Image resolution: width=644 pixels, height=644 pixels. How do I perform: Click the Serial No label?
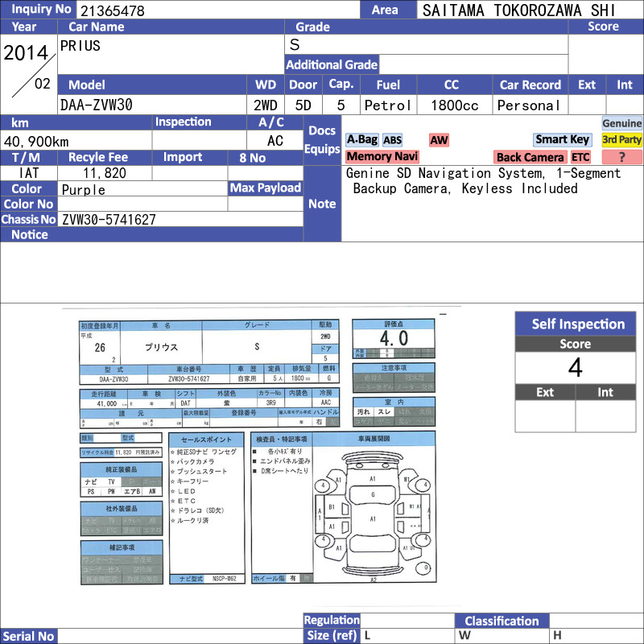(29, 636)
